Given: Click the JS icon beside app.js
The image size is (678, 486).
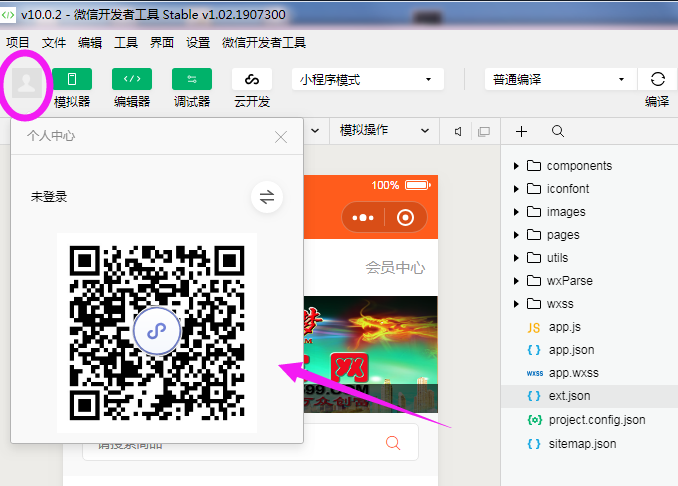Looking at the screenshot, I should click(534, 328).
